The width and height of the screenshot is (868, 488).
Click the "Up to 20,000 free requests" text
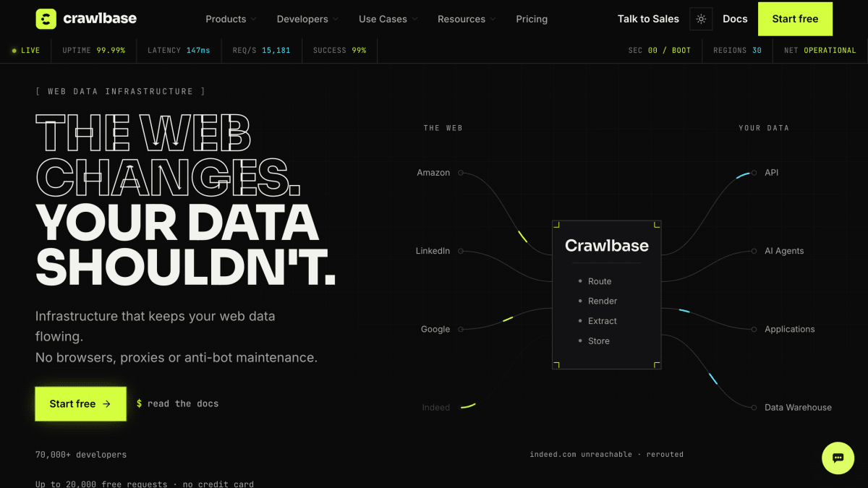point(101,484)
